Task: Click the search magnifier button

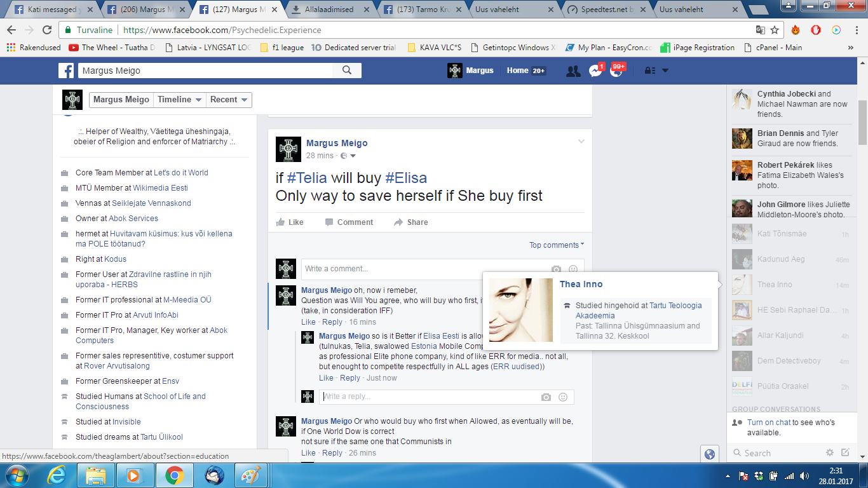Action: (347, 71)
